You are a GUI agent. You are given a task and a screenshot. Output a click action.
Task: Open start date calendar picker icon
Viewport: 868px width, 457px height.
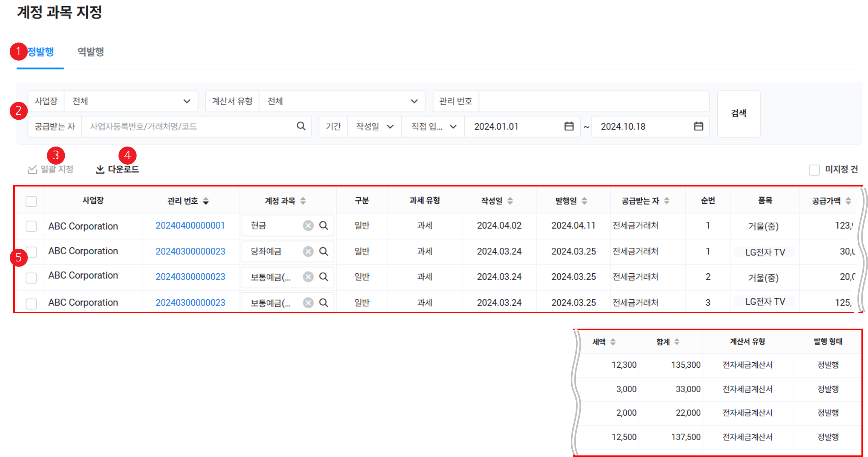click(x=569, y=126)
